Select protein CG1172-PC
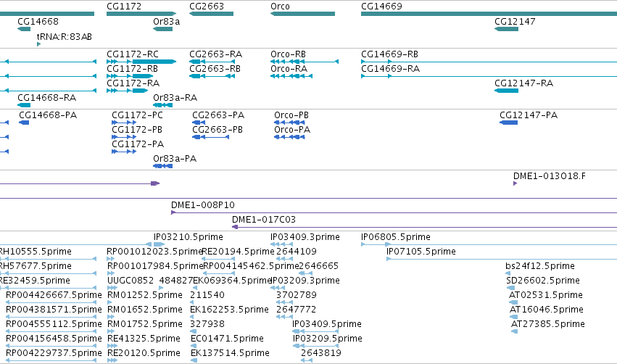Image resolution: width=617 pixels, height=364 pixels. click(137, 115)
